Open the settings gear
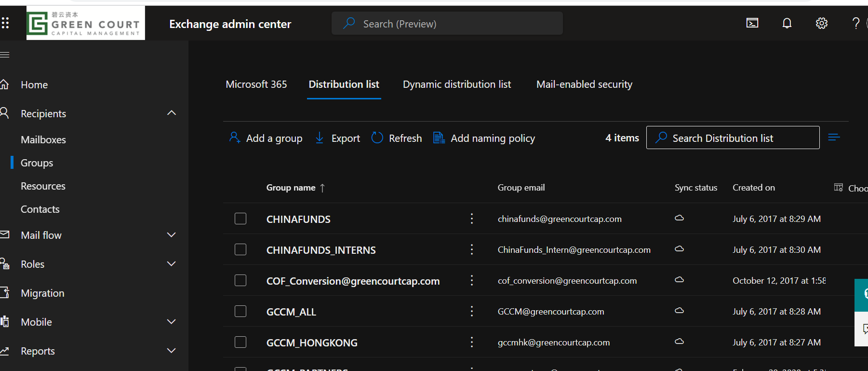This screenshot has height=371, width=868. tap(822, 23)
